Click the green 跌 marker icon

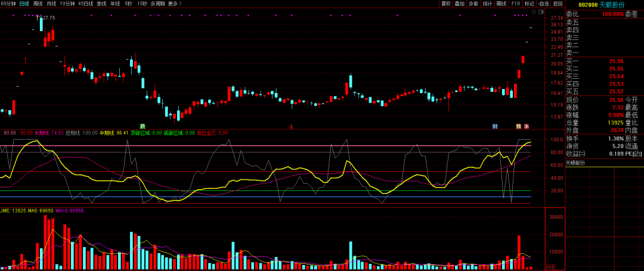pyautogui.click(x=143, y=126)
